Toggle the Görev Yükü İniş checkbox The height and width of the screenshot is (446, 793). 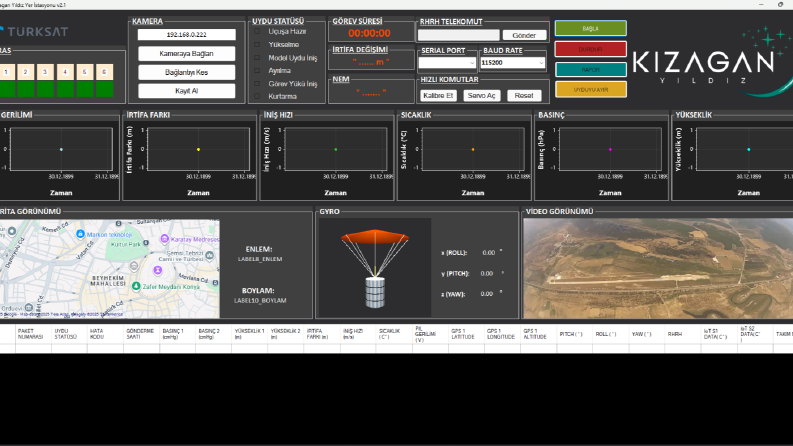click(257, 83)
